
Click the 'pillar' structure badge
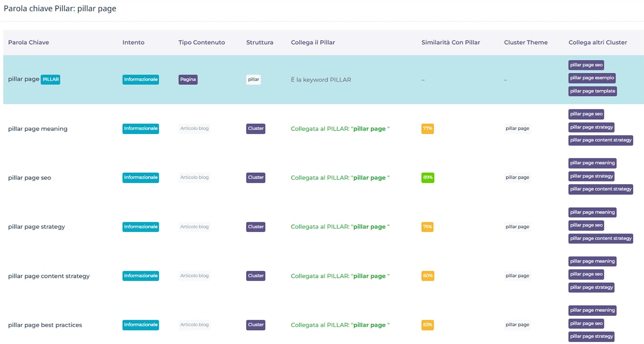click(x=253, y=80)
